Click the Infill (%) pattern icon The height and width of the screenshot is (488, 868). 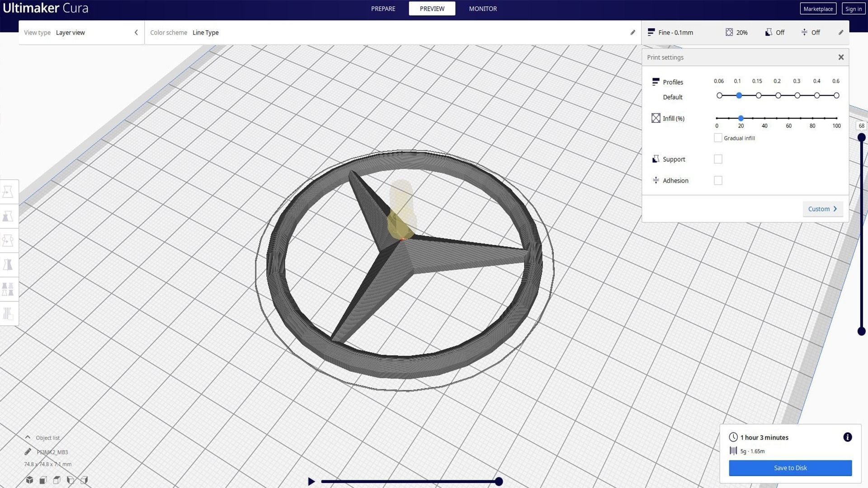coord(656,118)
